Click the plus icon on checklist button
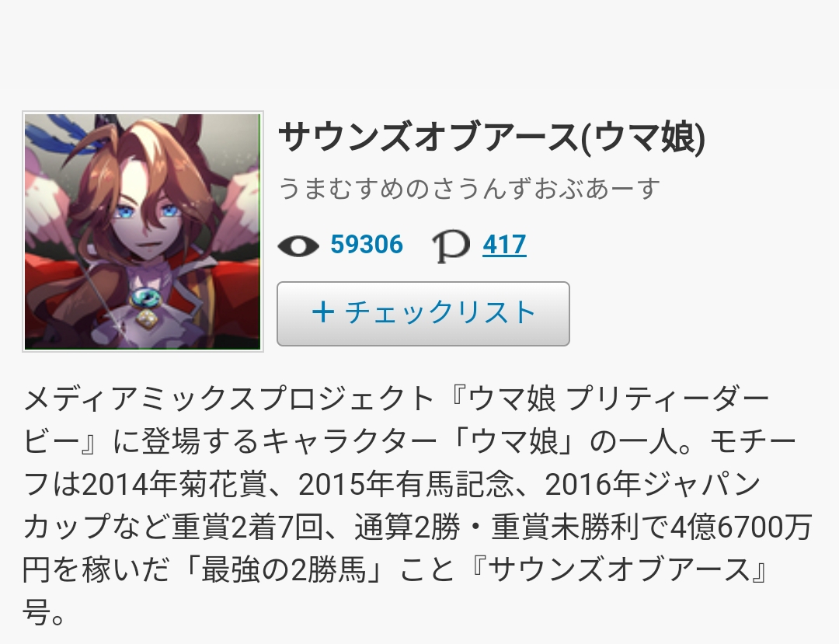Screen dimensions: 839x644 click(x=323, y=312)
